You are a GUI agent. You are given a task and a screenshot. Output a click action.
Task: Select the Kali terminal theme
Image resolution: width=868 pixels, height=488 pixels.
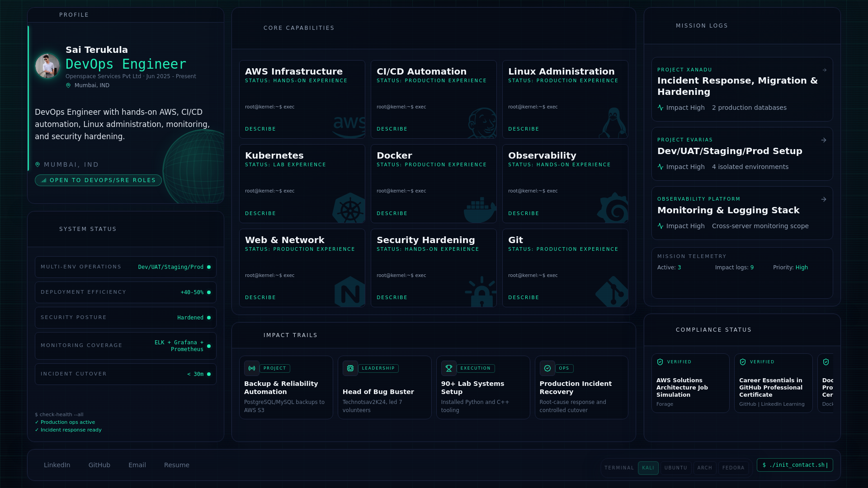point(648,468)
